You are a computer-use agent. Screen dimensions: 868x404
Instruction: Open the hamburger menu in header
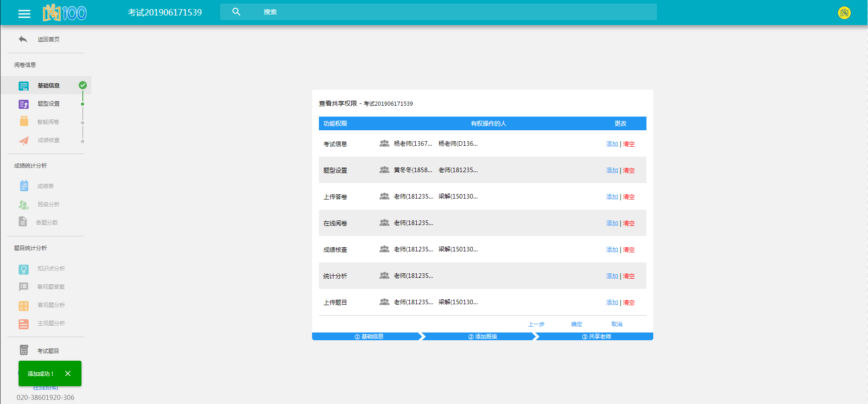[x=24, y=14]
